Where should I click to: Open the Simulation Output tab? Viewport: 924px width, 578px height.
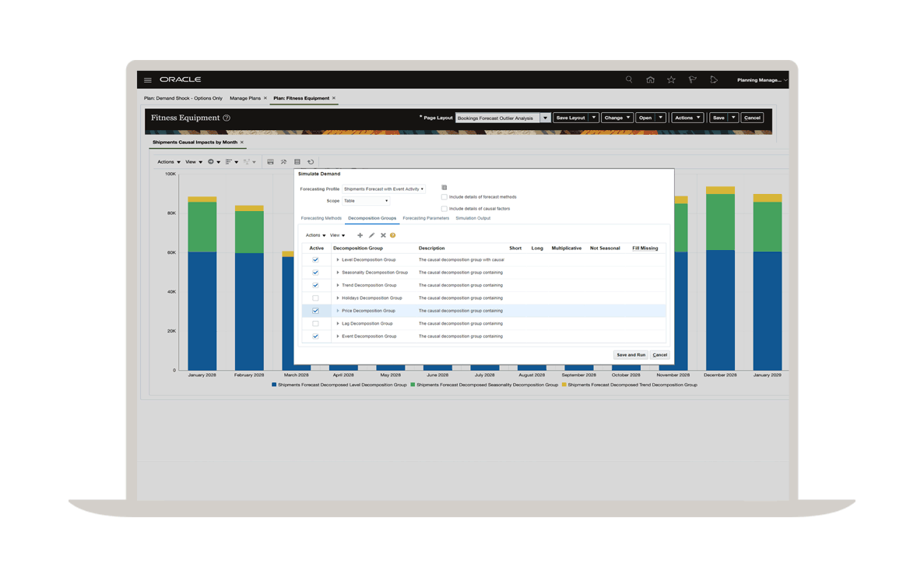(473, 218)
